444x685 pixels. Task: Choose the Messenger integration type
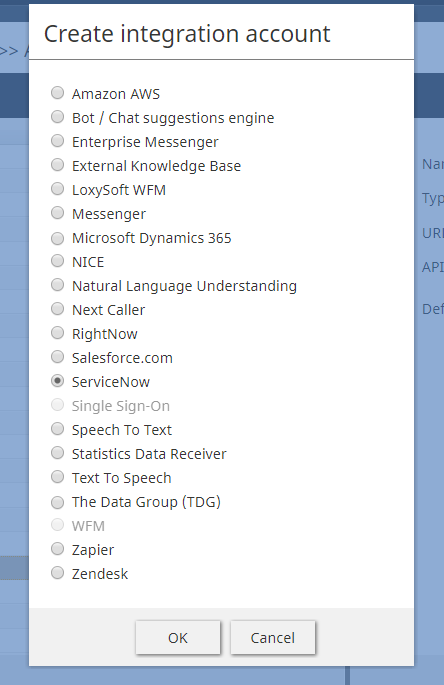click(x=57, y=213)
